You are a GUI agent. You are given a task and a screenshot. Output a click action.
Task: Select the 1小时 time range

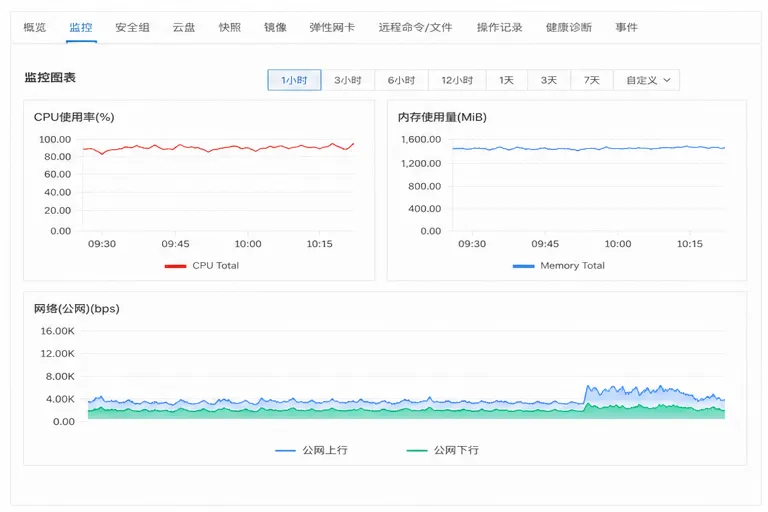pyautogui.click(x=294, y=80)
